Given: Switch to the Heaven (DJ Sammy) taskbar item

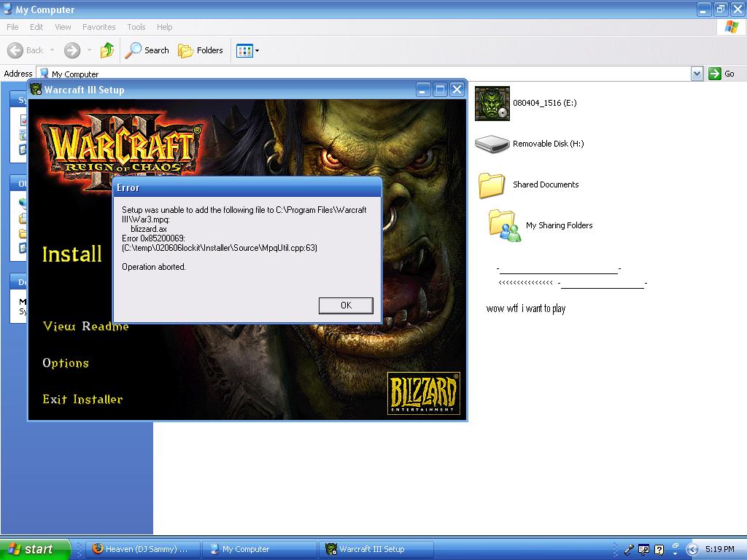Looking at the screenshot, I should point(142,549).
